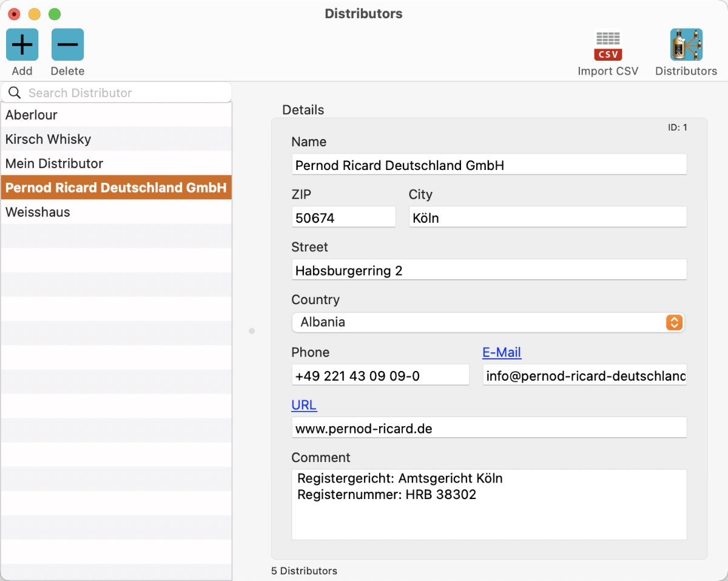
Task: Click the Delete distributor minus icon
Action: (67, 45)
